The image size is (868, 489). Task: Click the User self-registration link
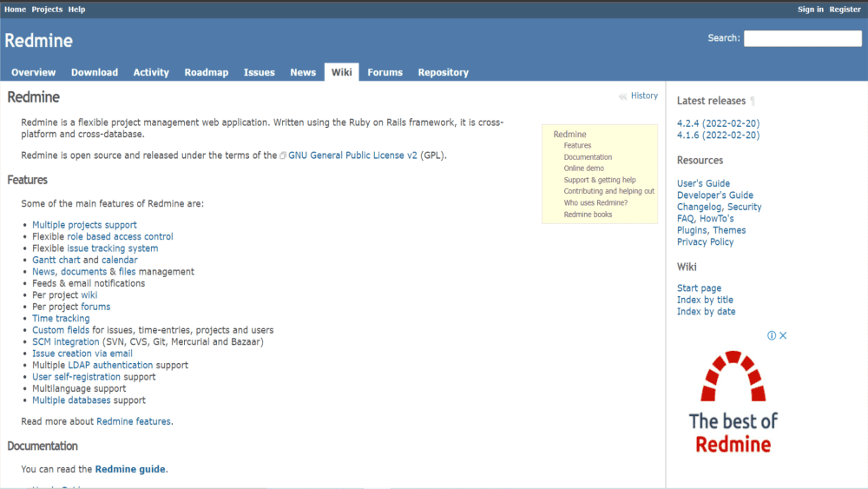point(76,377)
